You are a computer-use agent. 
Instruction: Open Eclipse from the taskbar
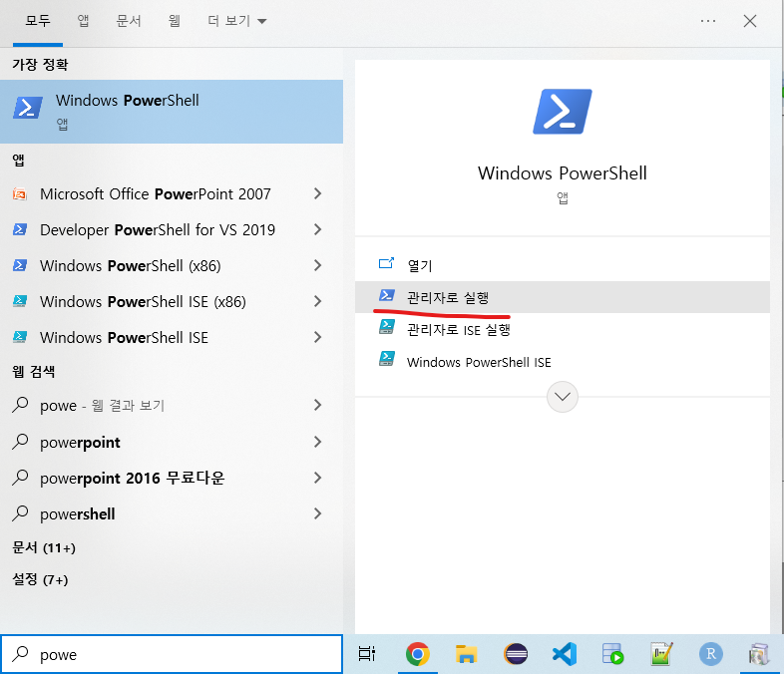click(516, 654)
